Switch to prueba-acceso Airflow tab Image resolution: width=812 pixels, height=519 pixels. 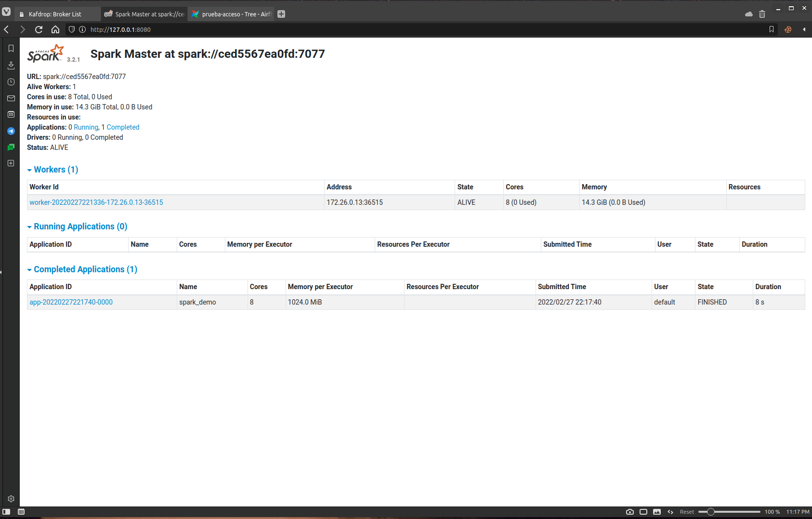(231, 14)
